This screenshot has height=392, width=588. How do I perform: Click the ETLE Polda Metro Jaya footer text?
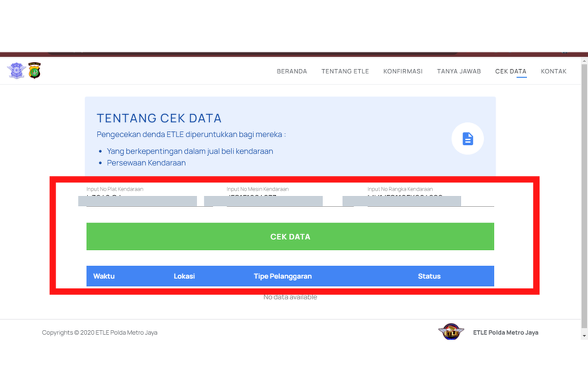click(x=505, y=332)
